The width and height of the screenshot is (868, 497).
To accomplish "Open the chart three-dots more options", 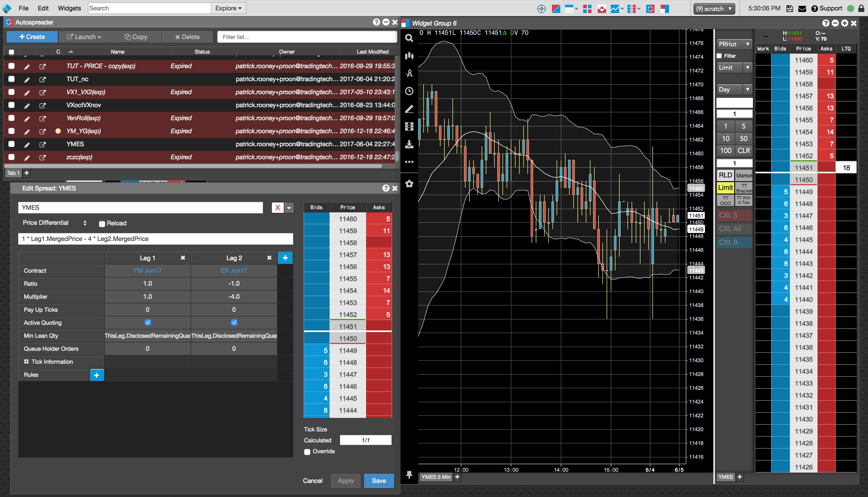I will point(409,162).
